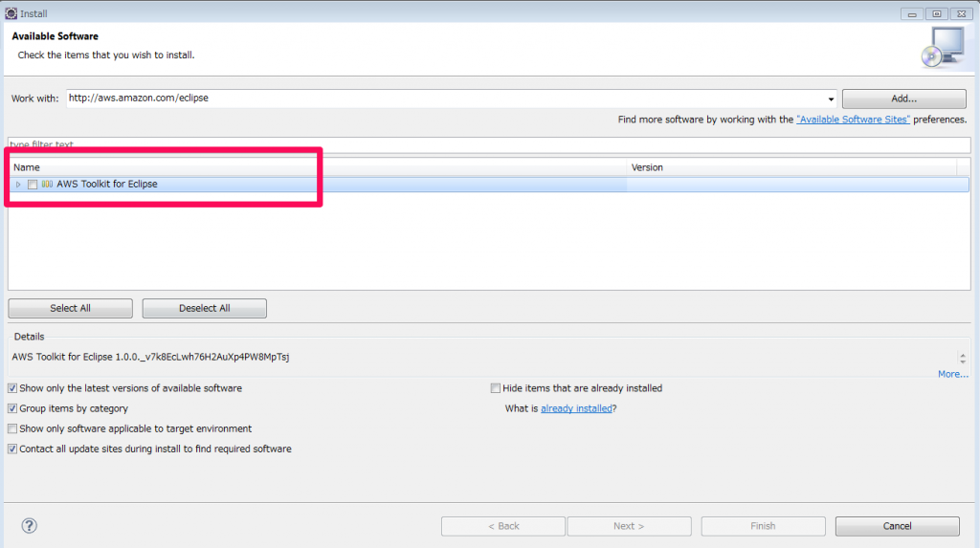This screenshot has height=548, width=980.
Task: Check the AWS Toolkit for Eclipse checkbox
Action: tap(33, 185)
